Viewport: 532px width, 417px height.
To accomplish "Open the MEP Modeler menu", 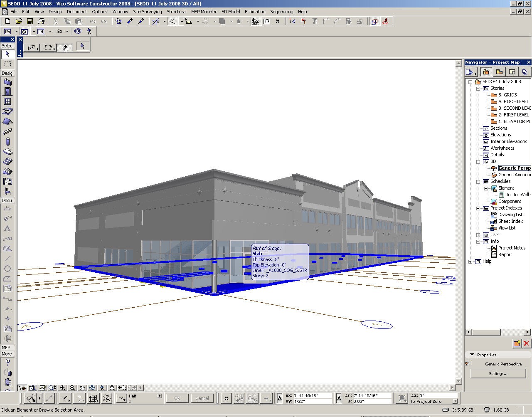I will (204, 12).
